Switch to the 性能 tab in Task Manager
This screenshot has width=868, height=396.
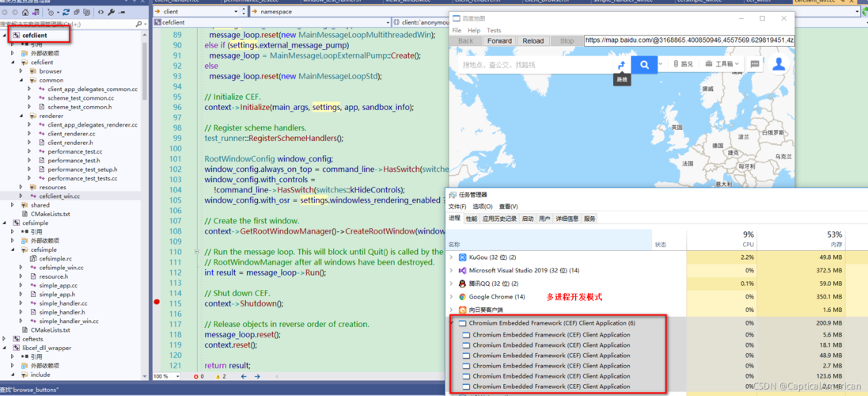pos(471,219)
